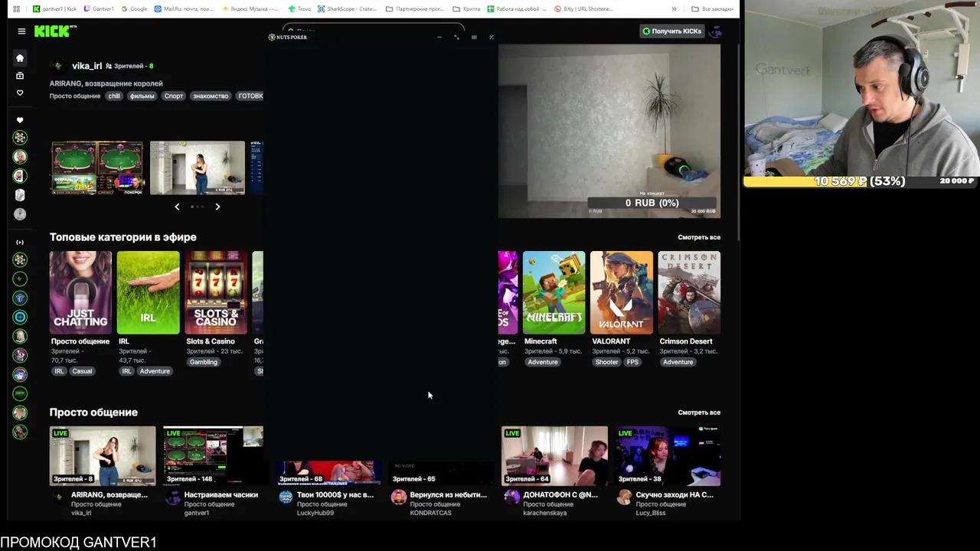Open IRL category card
The image size is (980, 551).
[148, 292]
